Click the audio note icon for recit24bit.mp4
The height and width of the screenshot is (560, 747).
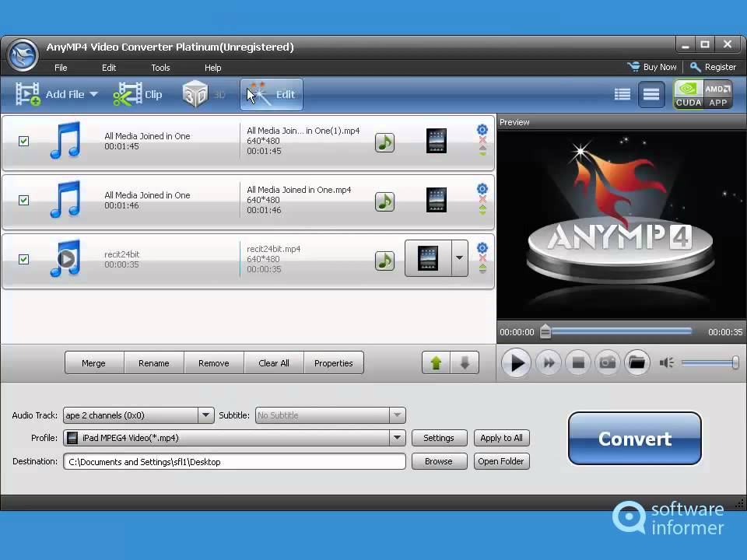point(384,261)
